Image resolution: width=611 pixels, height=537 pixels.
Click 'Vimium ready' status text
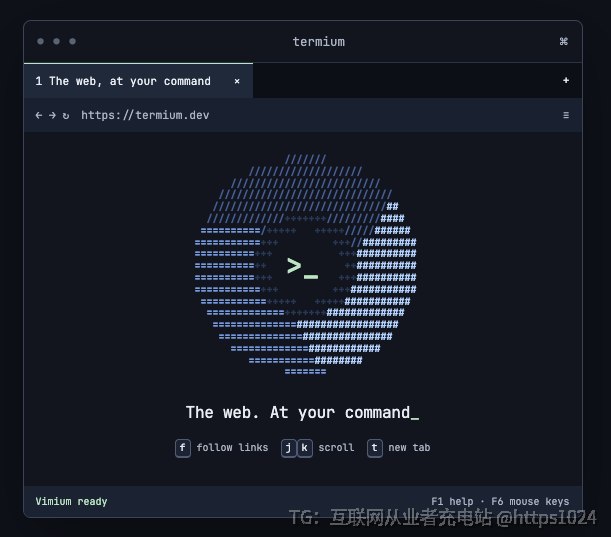click(71, 502)
